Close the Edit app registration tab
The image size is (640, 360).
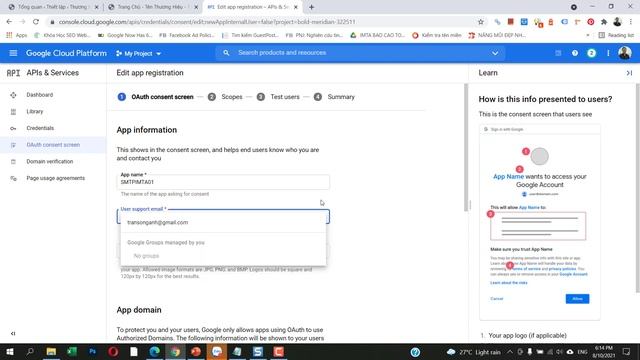click(296, 7)
